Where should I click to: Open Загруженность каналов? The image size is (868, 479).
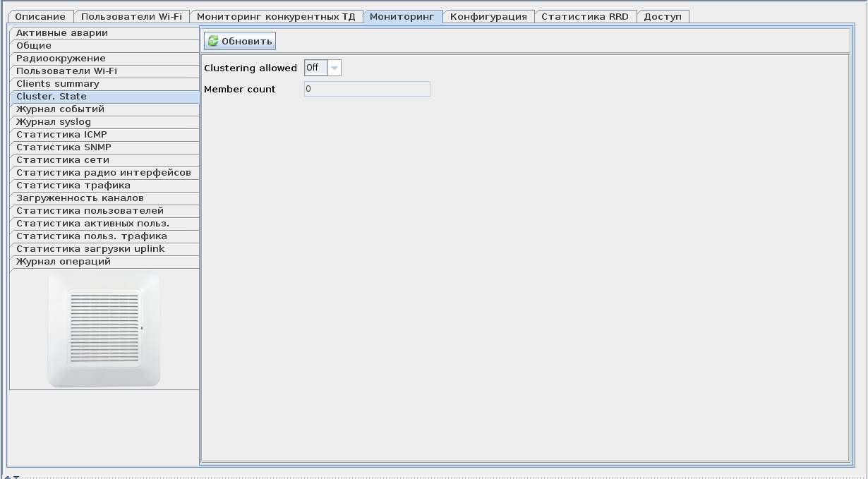[104, 198]
